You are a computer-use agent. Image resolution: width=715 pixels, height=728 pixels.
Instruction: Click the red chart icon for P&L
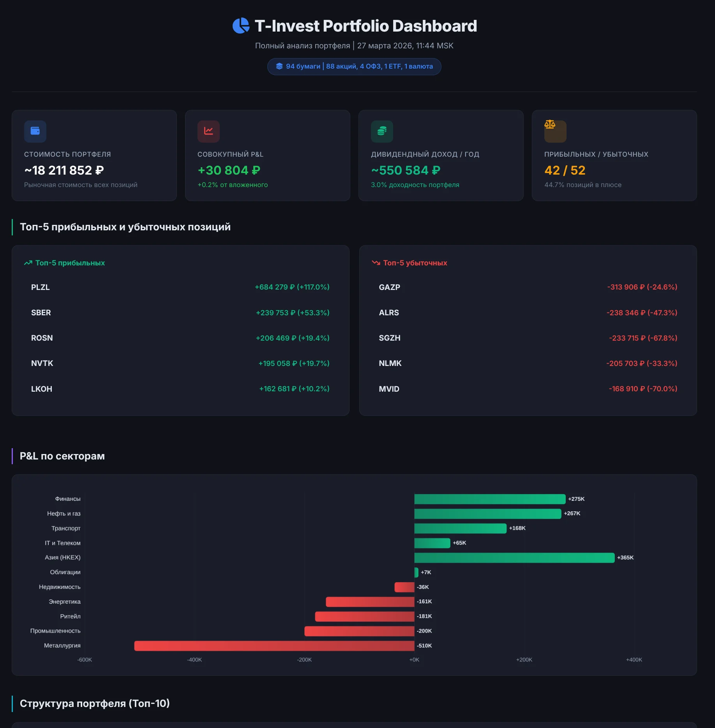tap(208, 131)
